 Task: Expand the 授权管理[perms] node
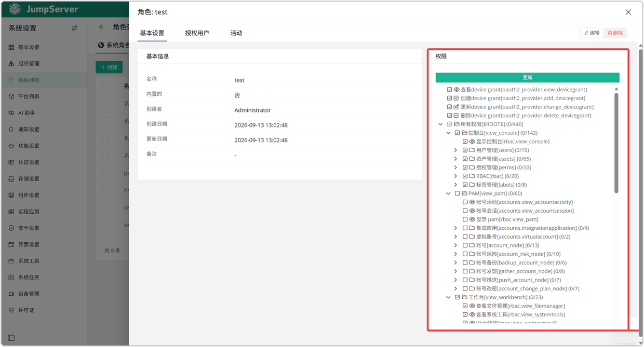[456, 168]
